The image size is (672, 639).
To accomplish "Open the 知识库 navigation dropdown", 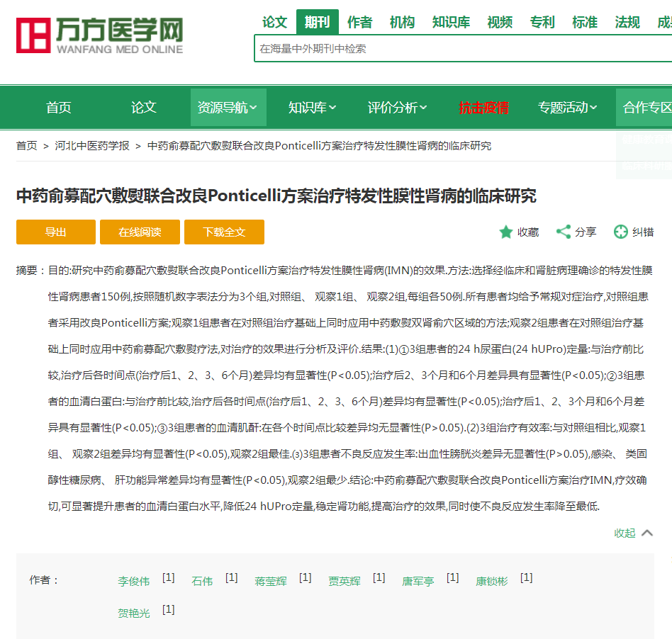I will (x=313, y=108).
